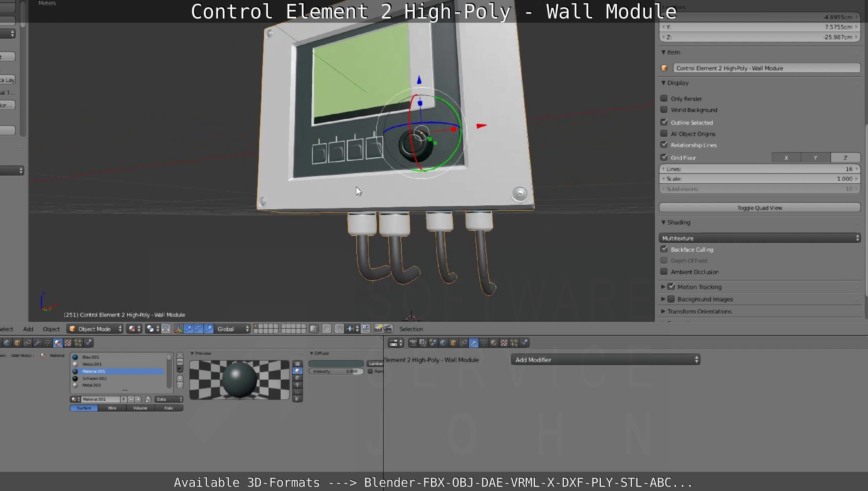Uncheck the Motion Tracking checkbox
Viewport: 868px width, 491px height.
(x=671, y=287)
